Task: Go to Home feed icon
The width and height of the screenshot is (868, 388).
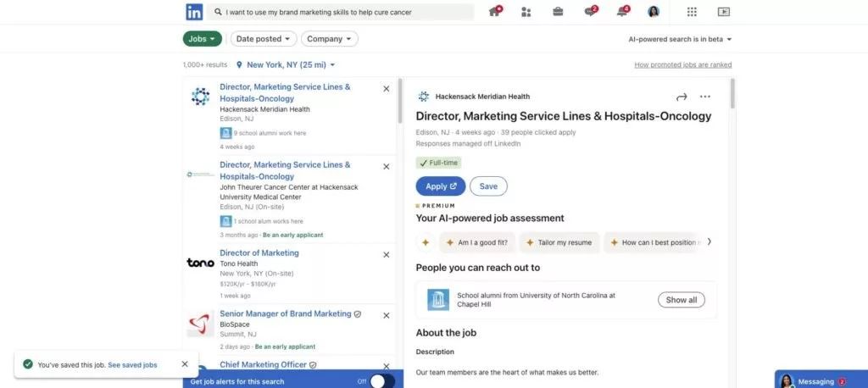Action: [x=495, y=12]
